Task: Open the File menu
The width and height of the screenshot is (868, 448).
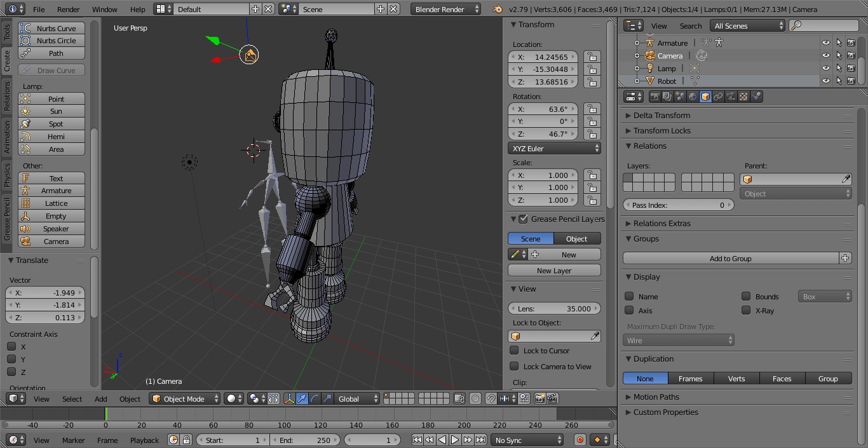Action: [39, 10]
